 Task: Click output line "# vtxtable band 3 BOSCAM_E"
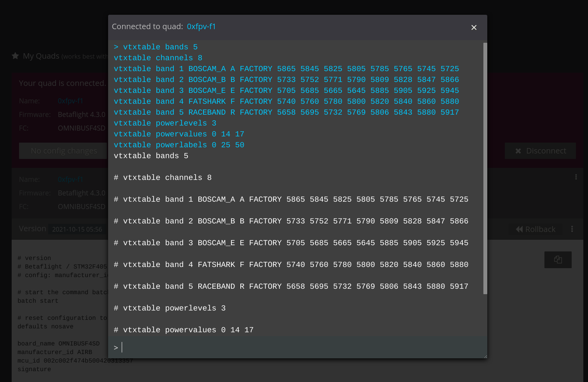(x=291, y=243)
